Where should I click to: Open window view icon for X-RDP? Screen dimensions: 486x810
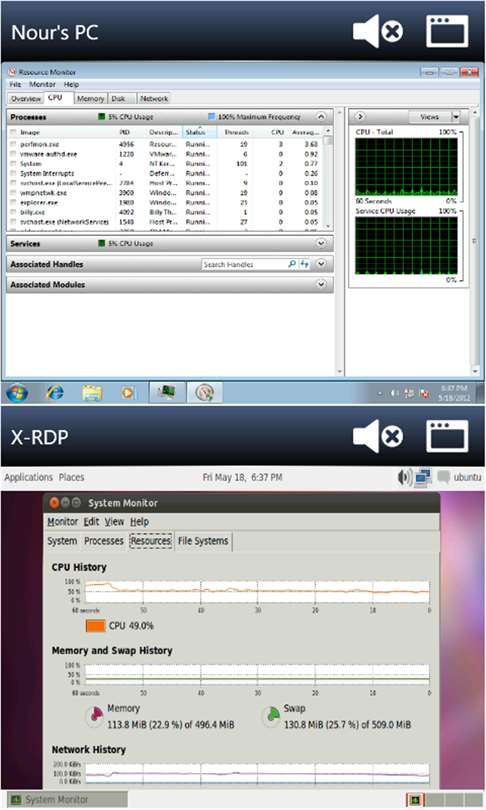[447, 436]
